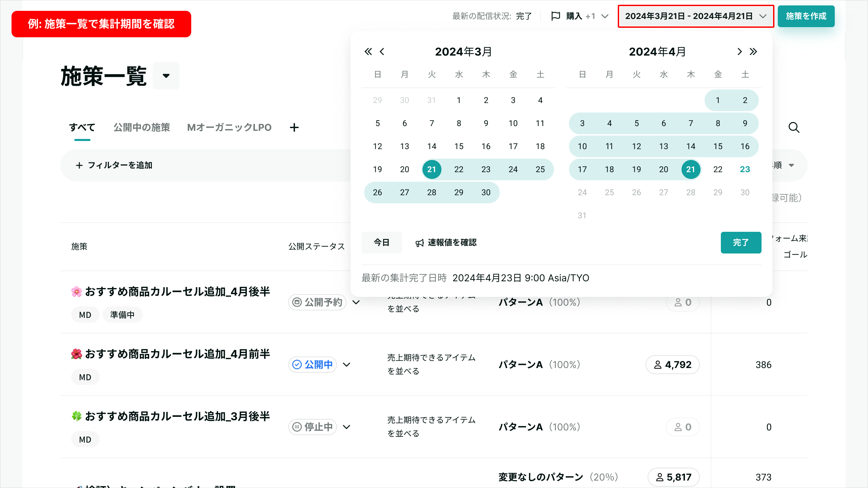
Task: Go to next month in calendar
Action: click(x=739, y=52)
